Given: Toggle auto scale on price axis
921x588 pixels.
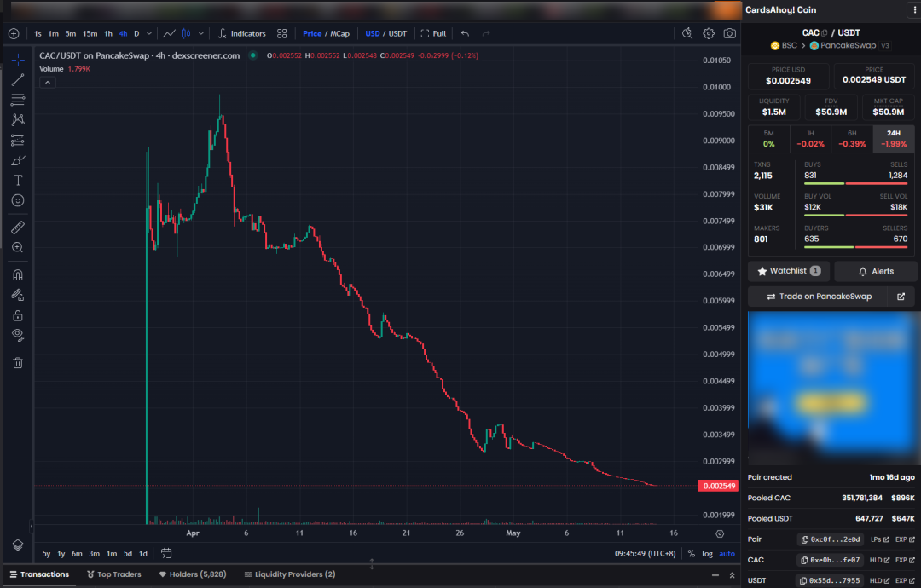Looking at the screenshot, I should (x=727, y=553).
